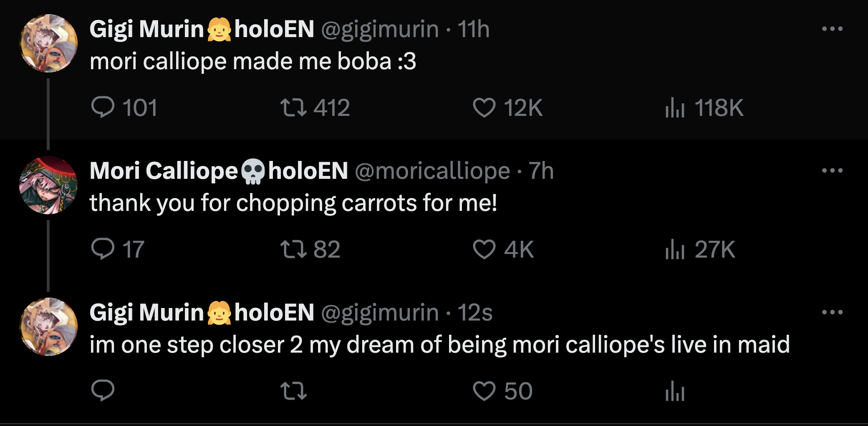Click the @moricalliope handle
Image resolution: width=868 pixels, height=426 pixels.
coord(432,171)
